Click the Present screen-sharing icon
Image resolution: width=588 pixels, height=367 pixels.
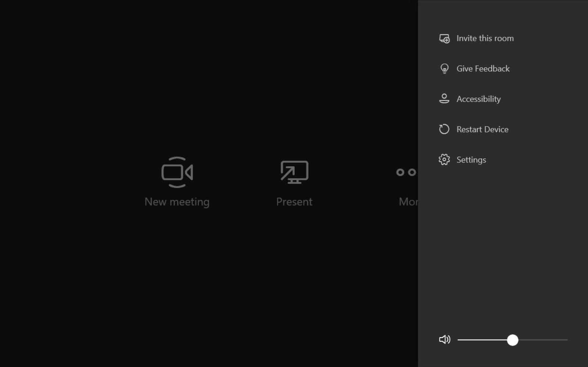coord(294,172)
